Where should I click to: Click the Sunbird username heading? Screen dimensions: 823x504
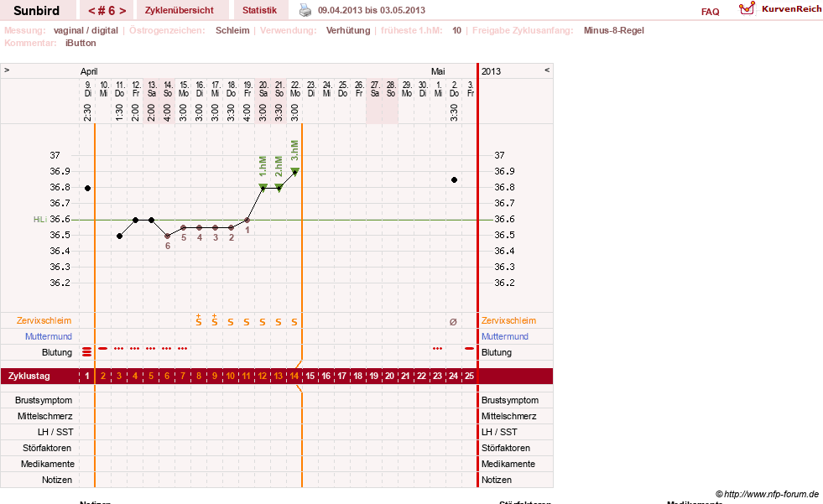[x=37, y=11]
